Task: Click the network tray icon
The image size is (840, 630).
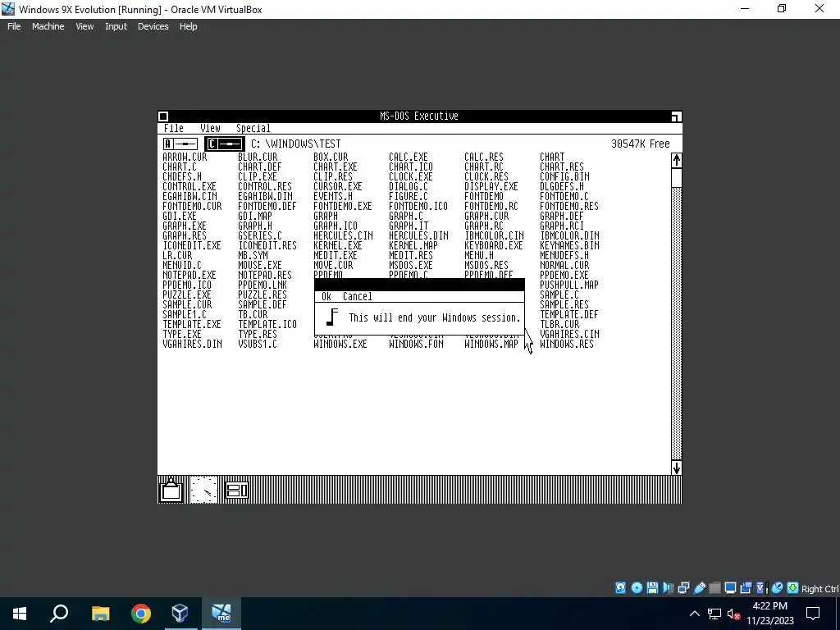Action: 714,614
